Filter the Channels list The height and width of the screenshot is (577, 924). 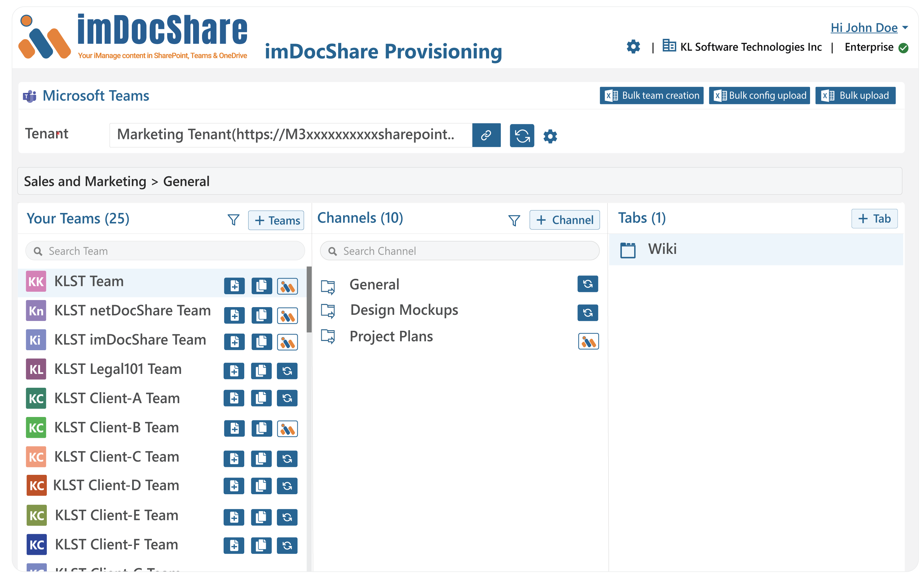514,220
